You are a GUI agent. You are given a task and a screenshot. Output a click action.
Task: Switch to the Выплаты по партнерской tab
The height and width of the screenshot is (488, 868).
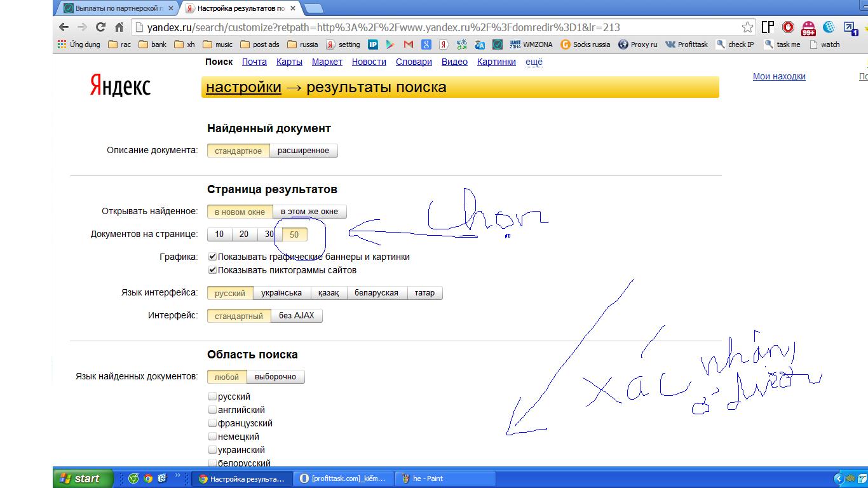118,8
